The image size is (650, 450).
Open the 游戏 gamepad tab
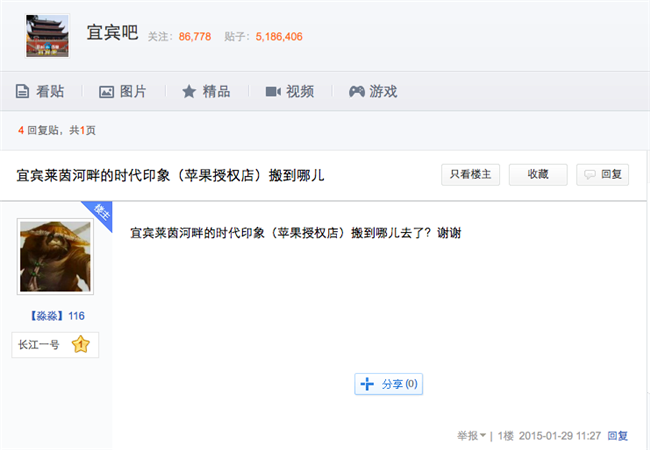pos(372,92)
